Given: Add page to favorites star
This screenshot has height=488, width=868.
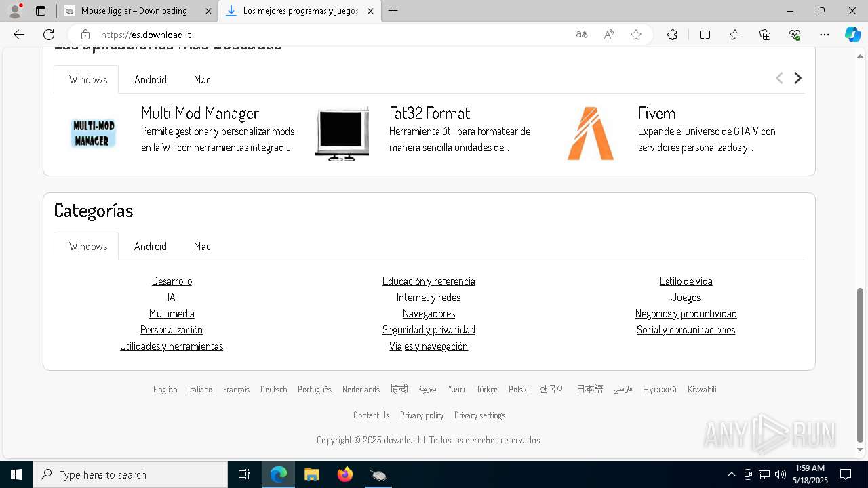Looking at the screenshot, I should click(x=636, y=35).
